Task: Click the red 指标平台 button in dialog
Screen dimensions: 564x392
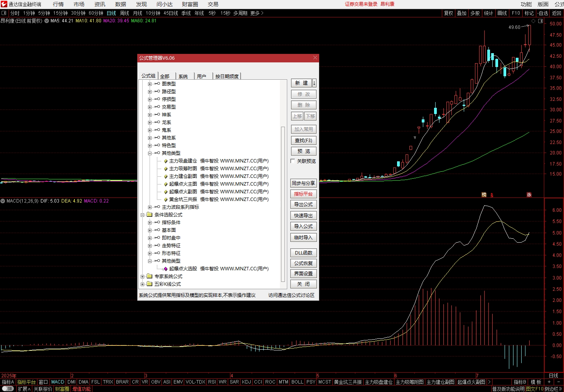Action: [303, 194]
